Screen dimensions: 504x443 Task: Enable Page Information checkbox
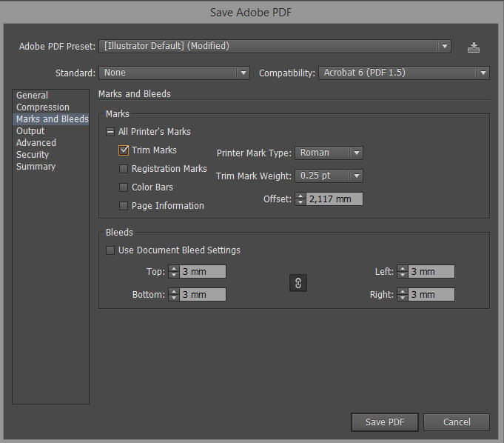pos(124,206)
